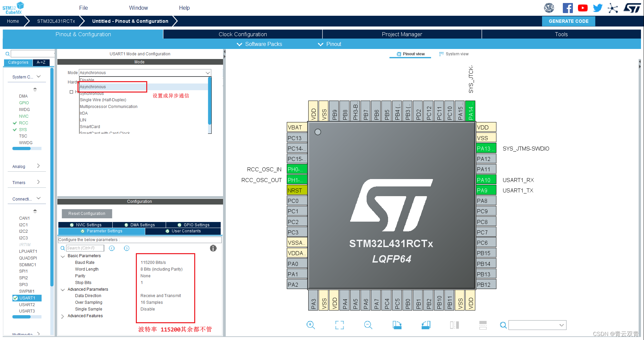Click the parameter search field

(x=85, y=248)
